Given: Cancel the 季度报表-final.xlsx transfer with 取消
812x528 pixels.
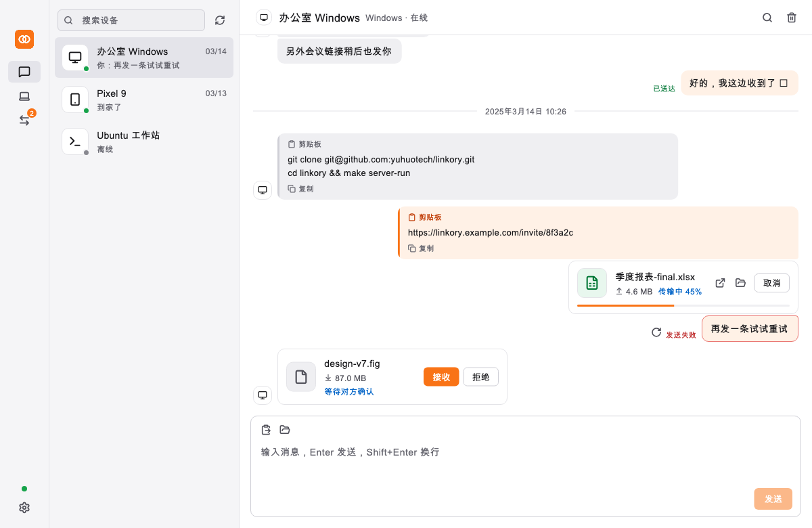Looking at the screenshot, I should click(772, 283).
